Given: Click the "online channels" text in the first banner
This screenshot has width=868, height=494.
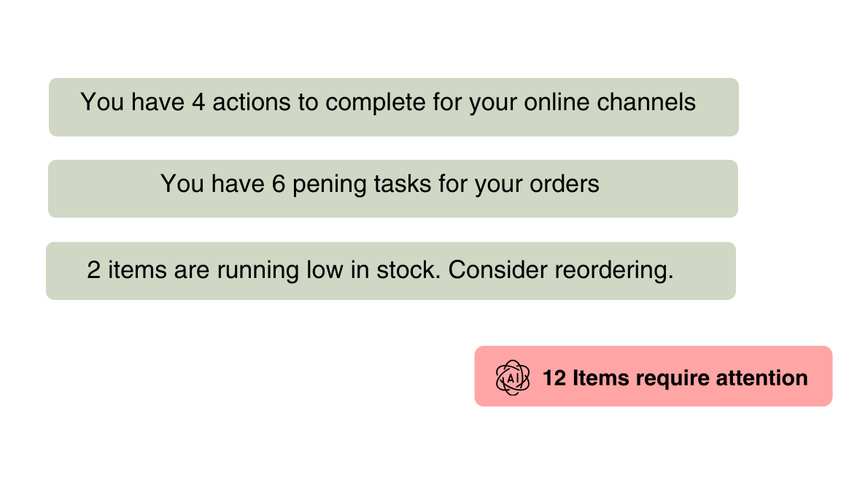Looking at the screenshot, I should 610,102.
